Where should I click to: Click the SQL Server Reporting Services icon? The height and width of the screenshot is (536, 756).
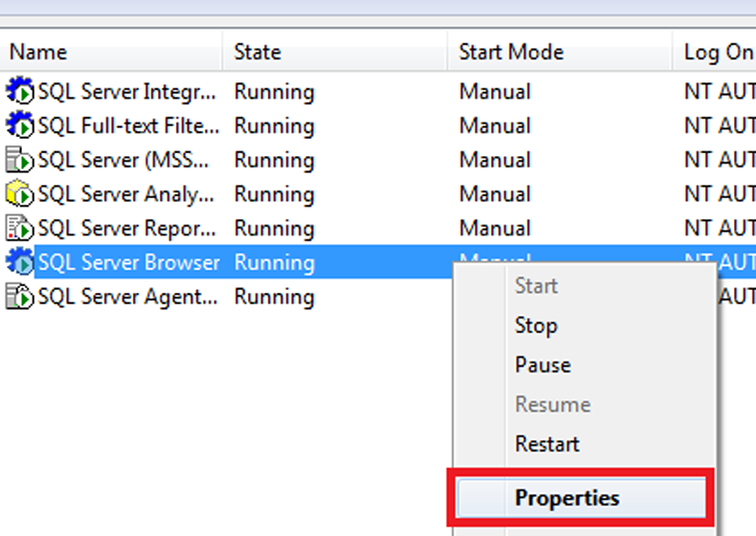(x=20, y=229)
